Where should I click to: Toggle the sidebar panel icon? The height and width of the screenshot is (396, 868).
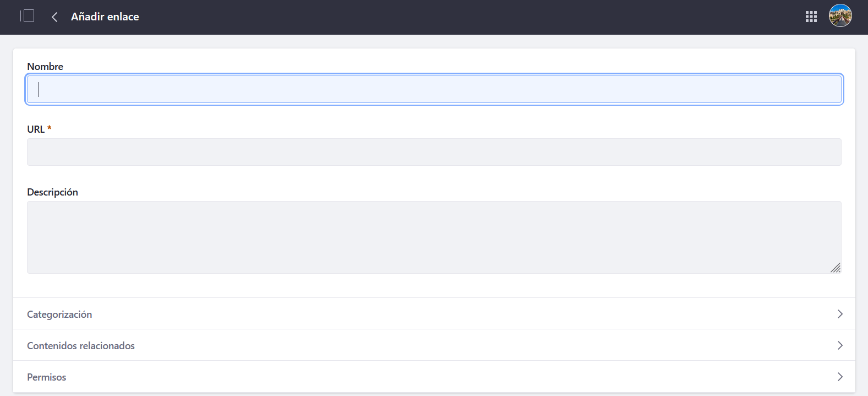tap(28, 17)
